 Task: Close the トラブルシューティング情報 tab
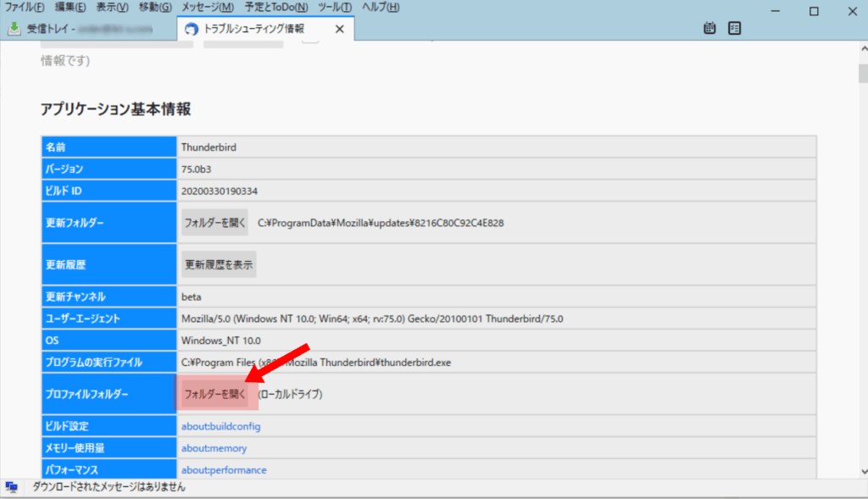point(340,29)
